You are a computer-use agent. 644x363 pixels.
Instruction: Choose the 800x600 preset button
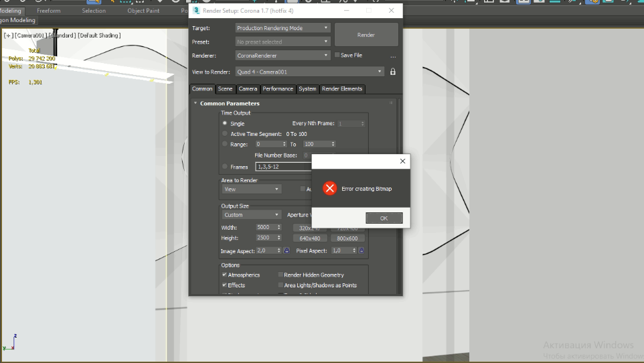[x=347, y=238]
